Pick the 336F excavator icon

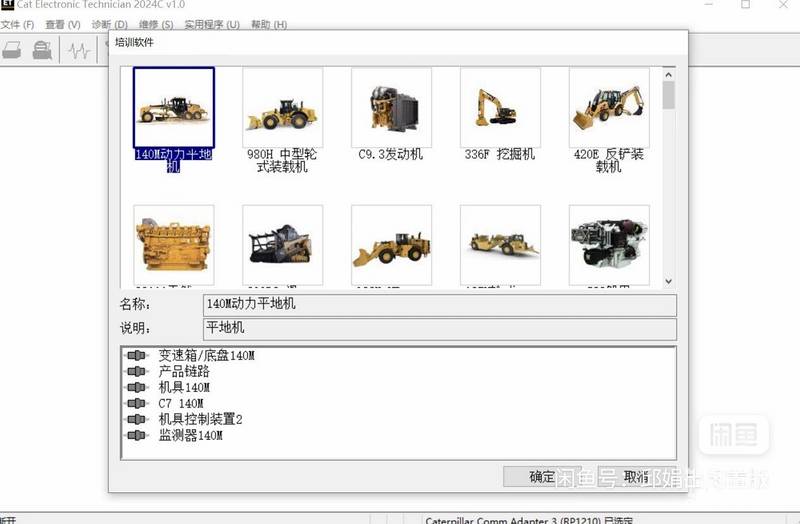(500, 107)
